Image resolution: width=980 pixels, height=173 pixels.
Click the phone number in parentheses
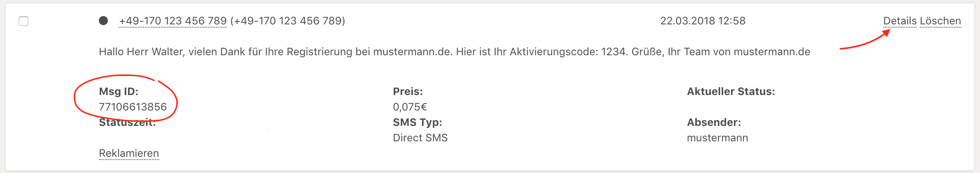point(288,21)
